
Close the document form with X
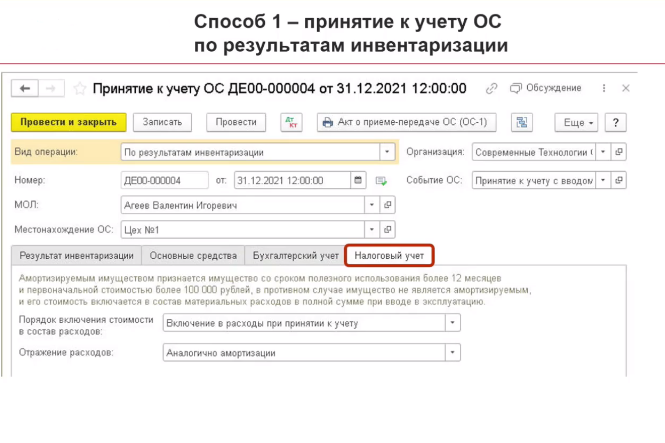626,88
